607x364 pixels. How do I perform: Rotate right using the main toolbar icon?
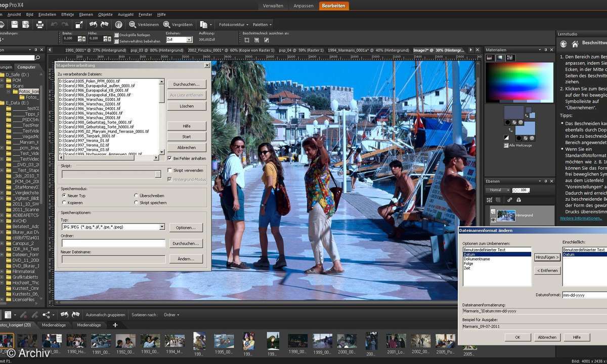tap(104, 24)
